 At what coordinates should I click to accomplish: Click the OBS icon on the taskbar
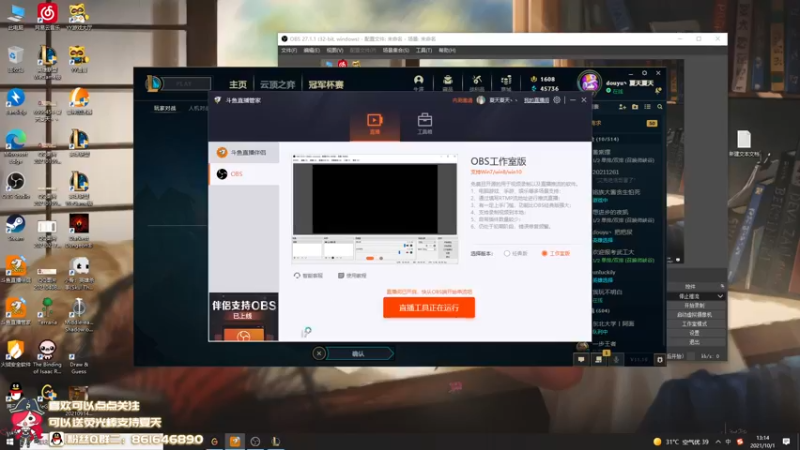[x=255, y=441]
